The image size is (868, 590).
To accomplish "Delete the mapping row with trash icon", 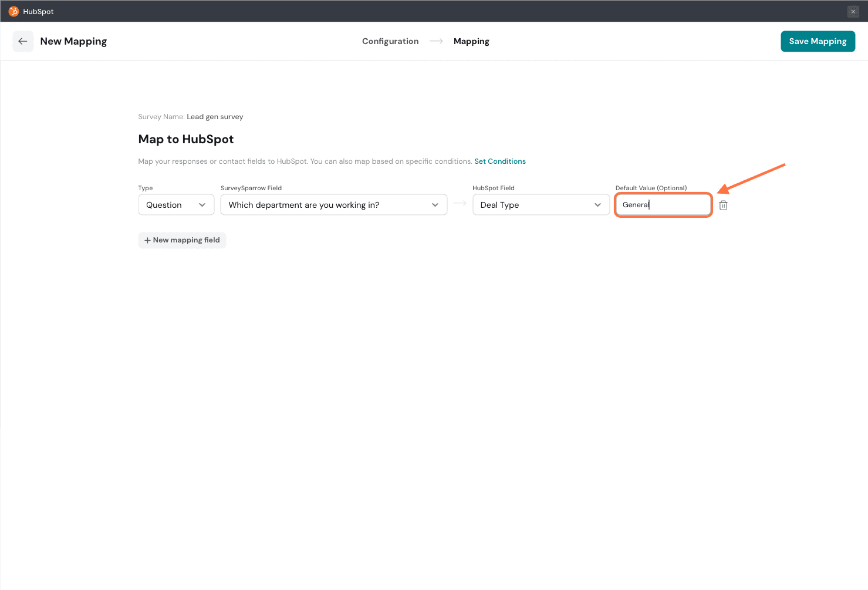I will 723,205.
